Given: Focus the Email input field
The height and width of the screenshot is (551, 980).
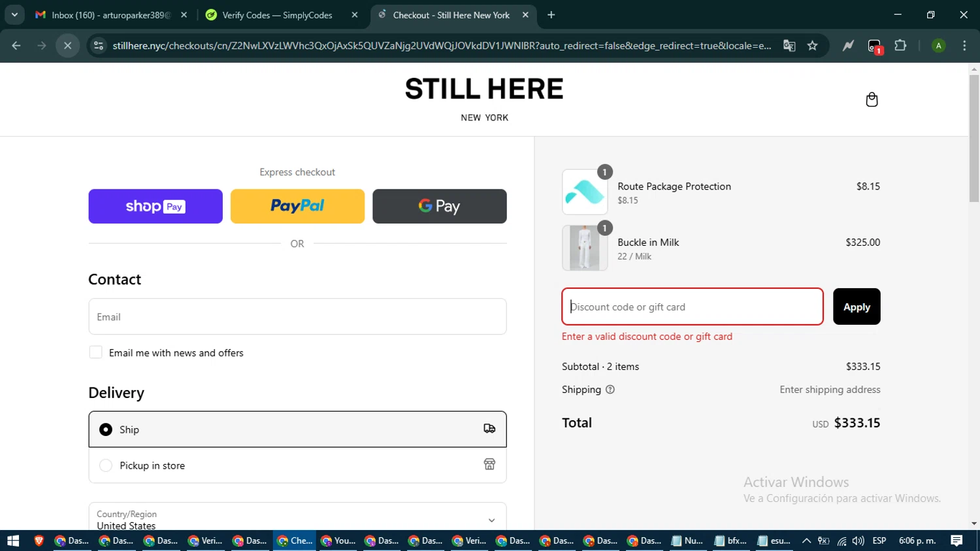Looking at the screenshot, I should [297, 316].
